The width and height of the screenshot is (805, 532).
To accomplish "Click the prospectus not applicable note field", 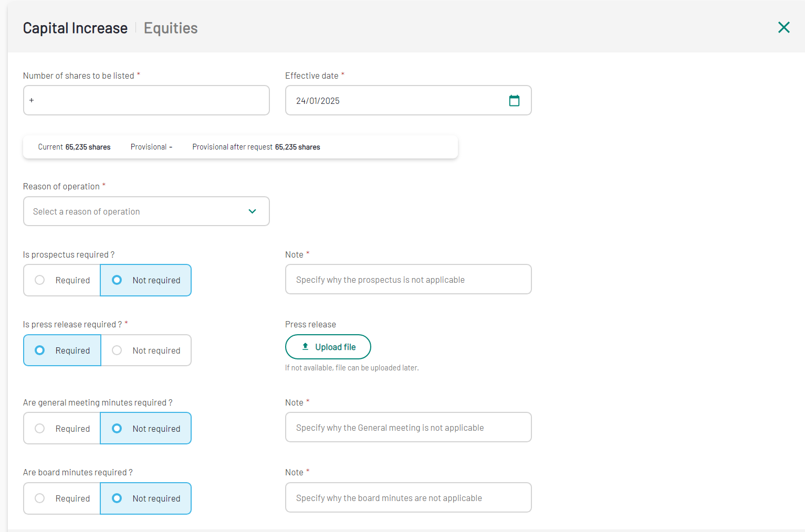I will click(408, 280).
